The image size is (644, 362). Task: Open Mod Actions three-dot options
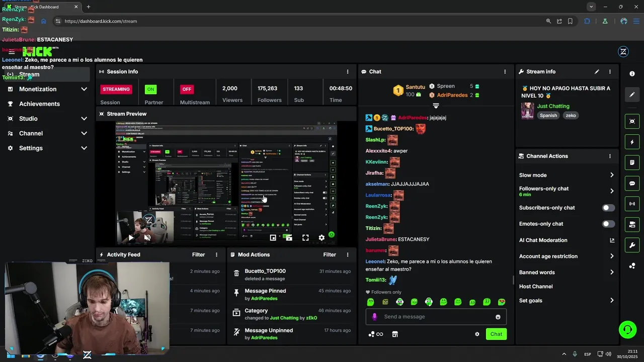pyautogui.click(x=347, y=254)
